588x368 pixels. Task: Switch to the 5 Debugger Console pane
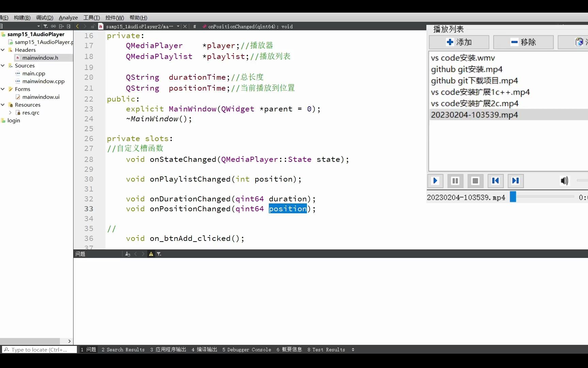pos(247,350)
